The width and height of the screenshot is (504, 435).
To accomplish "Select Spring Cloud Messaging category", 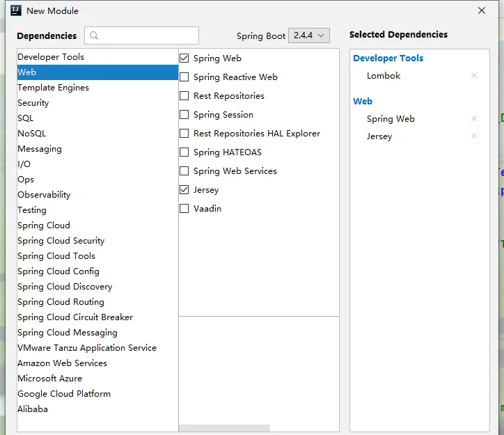I will (x=97, y=333).
